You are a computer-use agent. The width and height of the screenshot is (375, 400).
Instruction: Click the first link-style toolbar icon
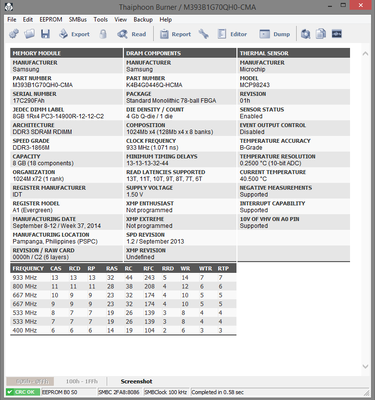point(14,34)
